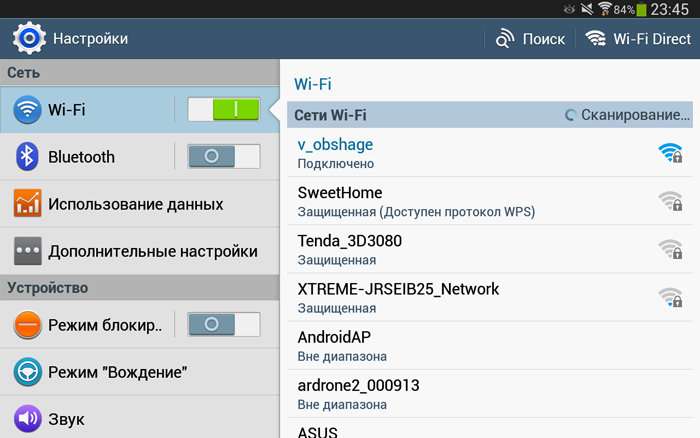Image resolution: width=700 pixels, height=438 pixels.
Task: Open Search with the magnifier icon
Action: (502, 39)
